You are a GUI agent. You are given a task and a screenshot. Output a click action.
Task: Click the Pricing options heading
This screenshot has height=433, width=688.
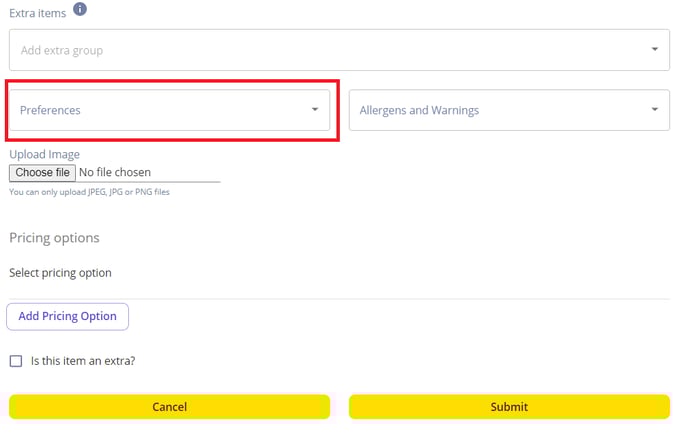point(54,238)
